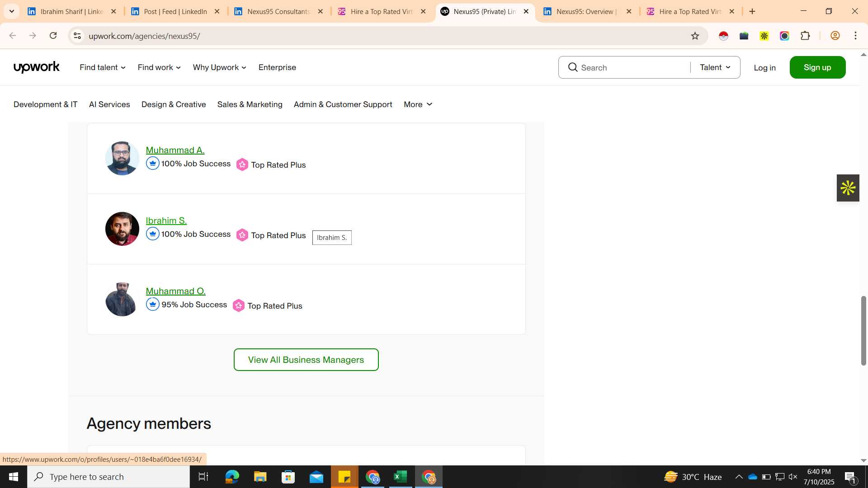The width and height of the screenshot is (868, 488).
Task: Open Muhammad O. profile link
Action: pyautogui.click(x=175, y=291)
